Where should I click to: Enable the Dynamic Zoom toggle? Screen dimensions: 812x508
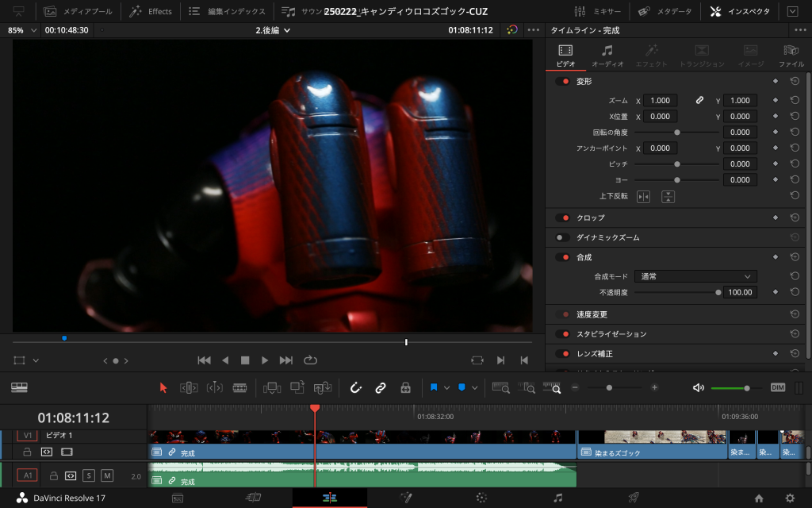563,237
